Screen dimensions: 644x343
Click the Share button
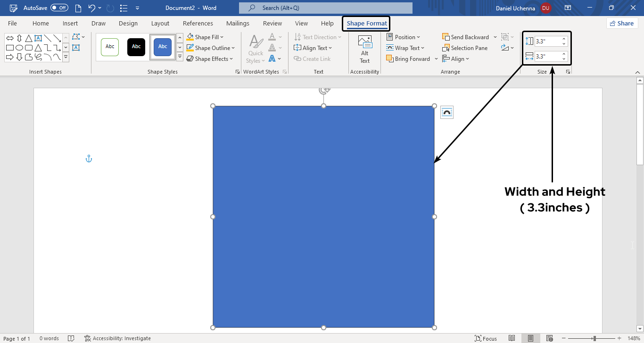pos(621,24)
